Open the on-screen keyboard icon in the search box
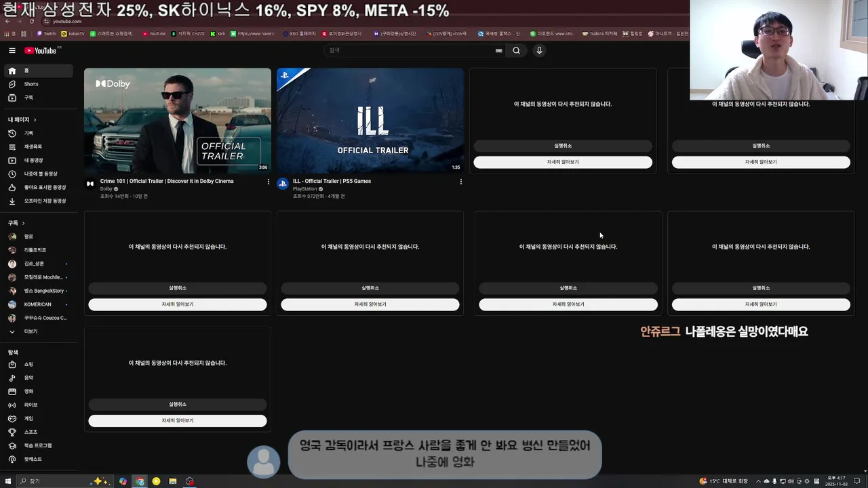 point(498,50)
